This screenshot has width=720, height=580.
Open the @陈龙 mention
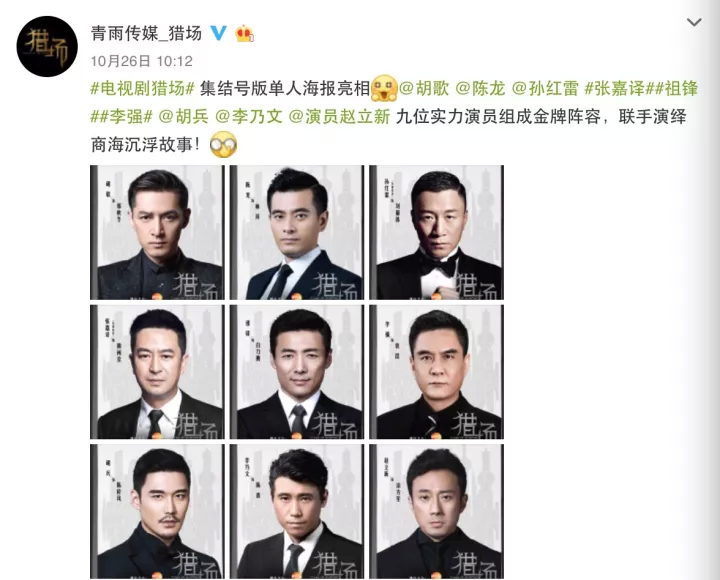480,88
